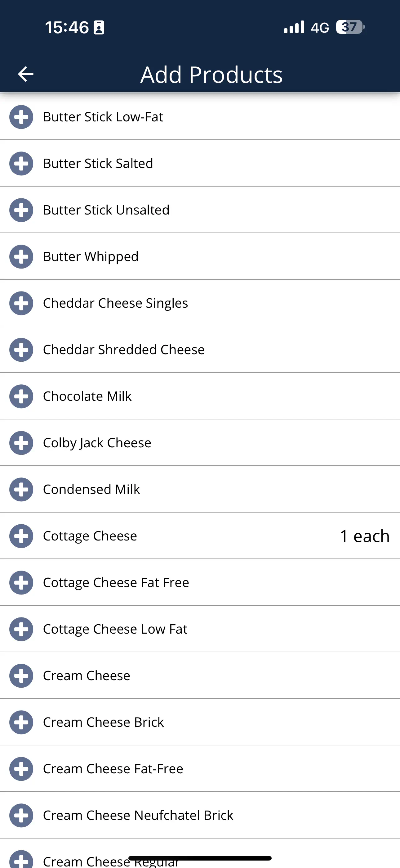Go back using the arrow icon
Screen dimensions: 400x868
[x=26, y=74]
